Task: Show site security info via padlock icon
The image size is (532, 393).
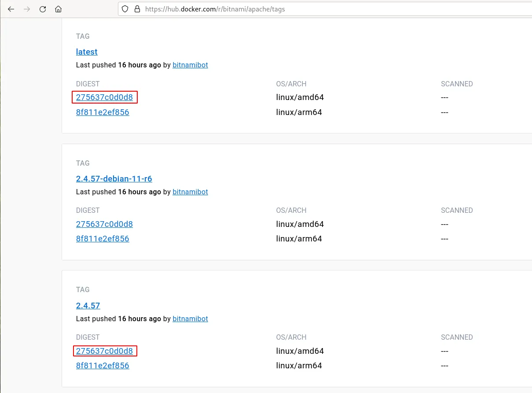Action: pos(137,9)
